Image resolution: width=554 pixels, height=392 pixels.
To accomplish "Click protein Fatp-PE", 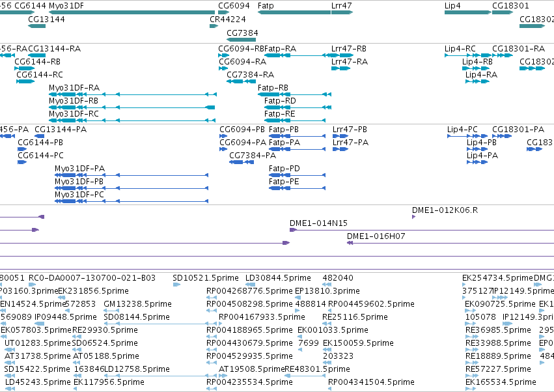I will point(297,188).
